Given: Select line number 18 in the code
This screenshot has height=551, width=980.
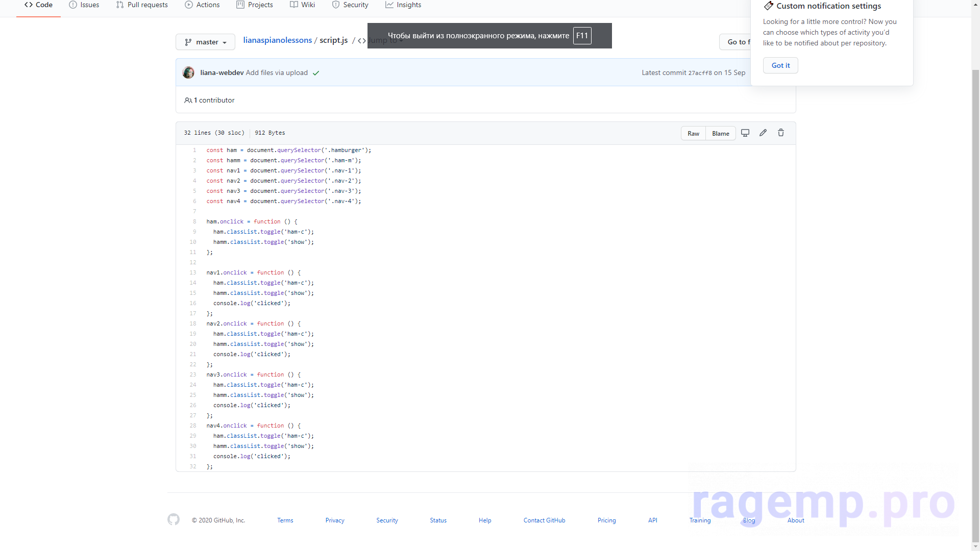Looking at the screenshot, I should tap(193, 323).
